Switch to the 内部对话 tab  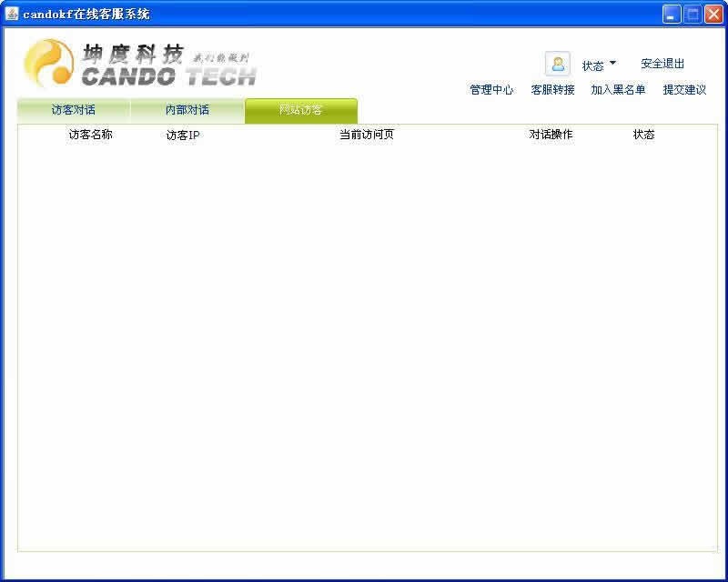click(x=187, y=110)
